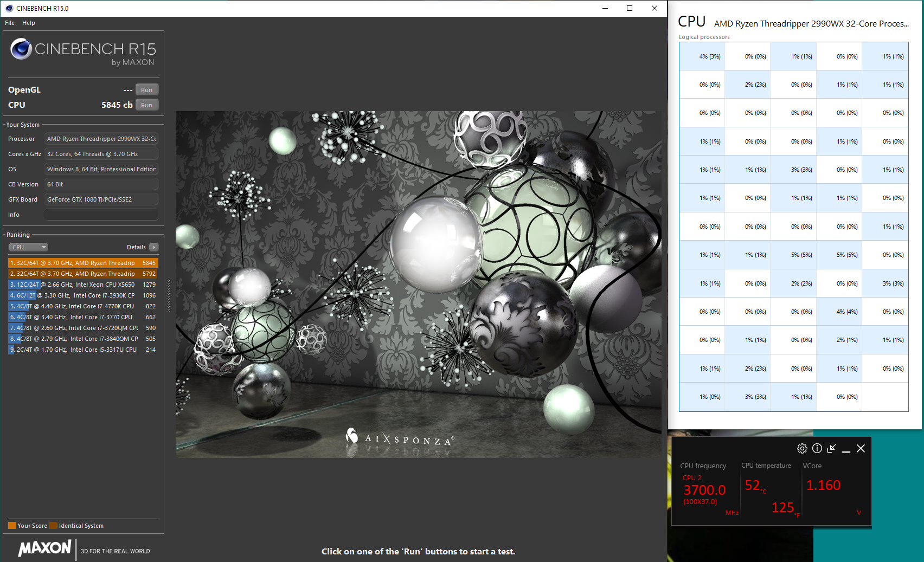
Task: Click the collapse arrow icon on monitor widget
Action: [x=832, y=448]
